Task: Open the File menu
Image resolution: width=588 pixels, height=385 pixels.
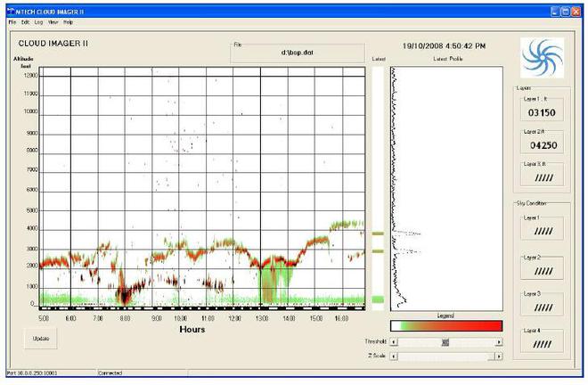Action: (12, 22)
